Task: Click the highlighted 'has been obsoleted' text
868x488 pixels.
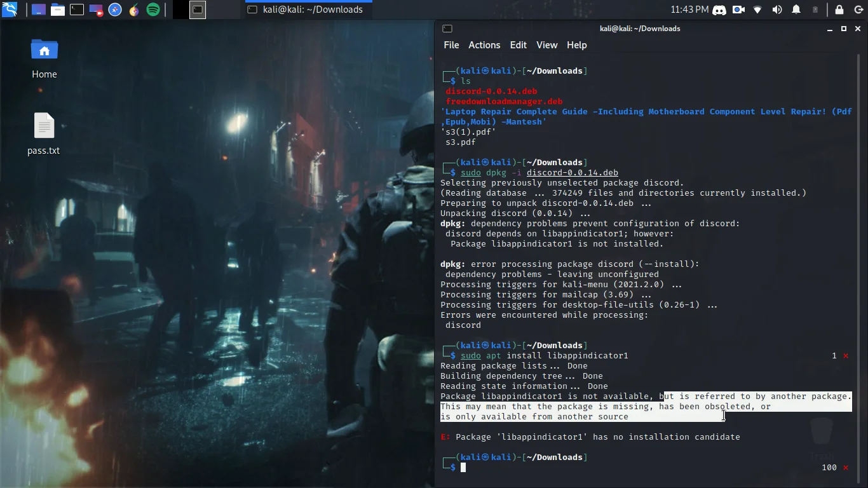Action: pyautogui.click(x=705, y=407)
